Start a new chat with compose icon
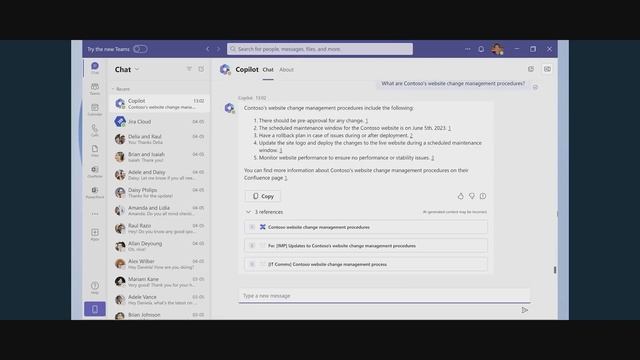The height and width of the screenshot is (360, 640). click(x=201, y=69)
